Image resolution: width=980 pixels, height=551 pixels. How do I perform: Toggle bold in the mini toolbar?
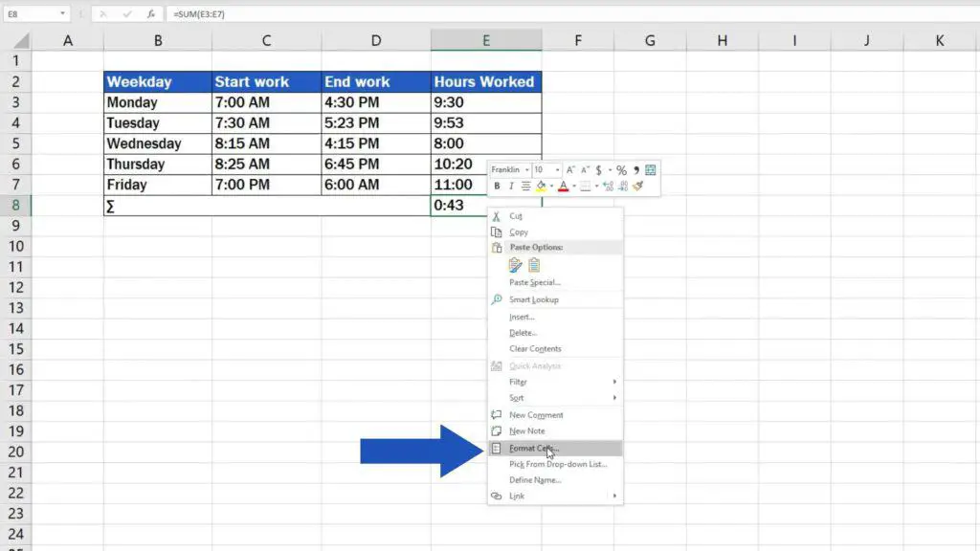pyautogui.click(x=497, y=187)
